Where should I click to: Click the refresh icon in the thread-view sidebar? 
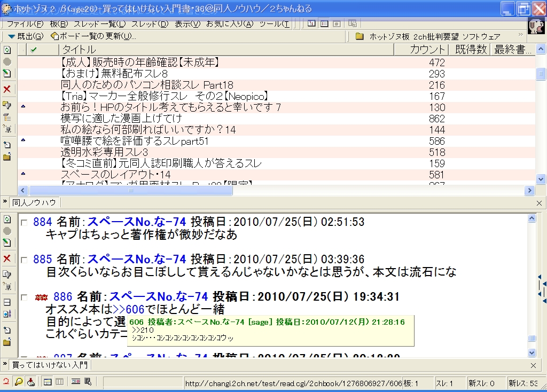coord(7,219)
